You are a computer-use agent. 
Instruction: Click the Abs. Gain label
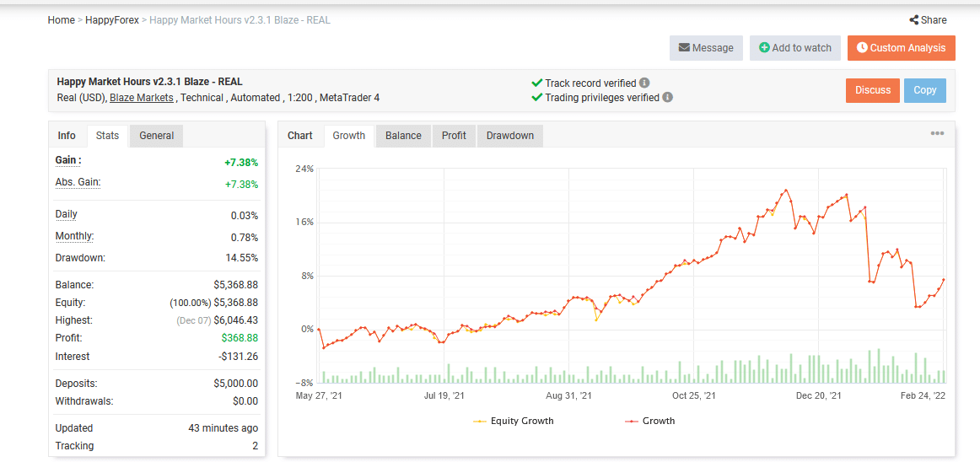(78, 182)
